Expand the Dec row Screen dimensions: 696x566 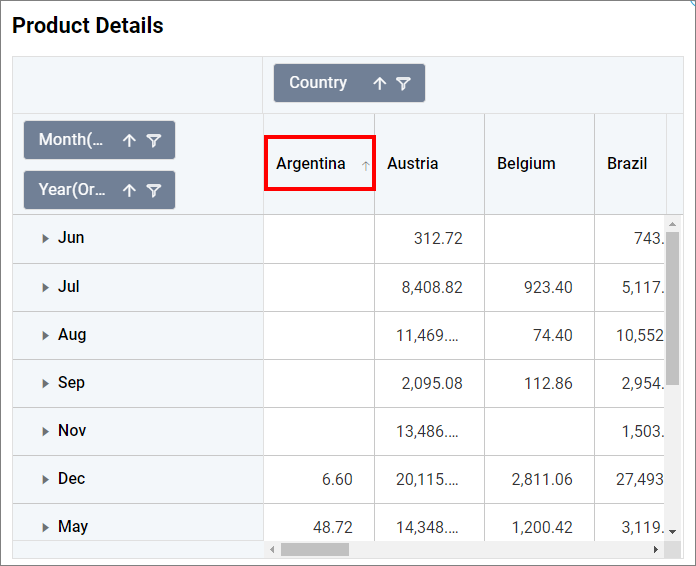coord(45,480)
